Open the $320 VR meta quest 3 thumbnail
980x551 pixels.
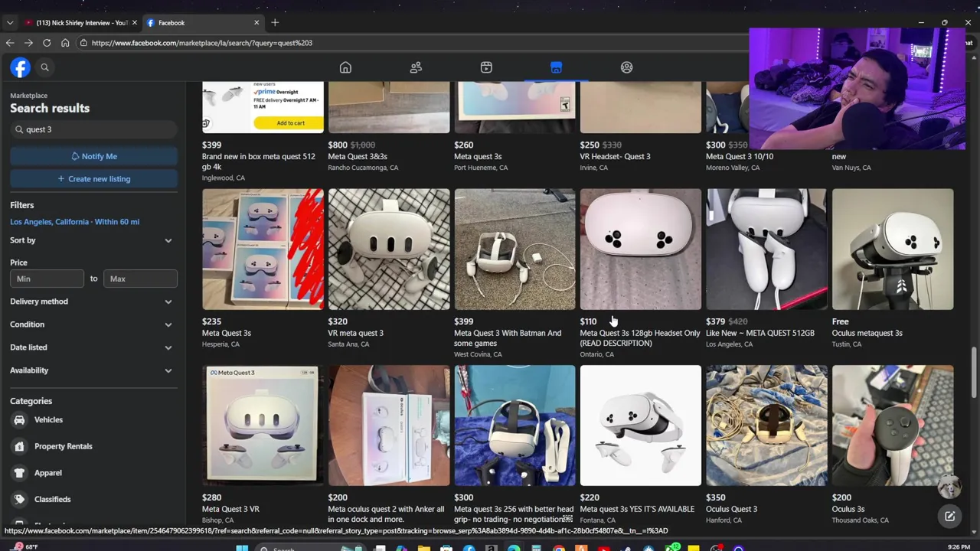[389, 249]
